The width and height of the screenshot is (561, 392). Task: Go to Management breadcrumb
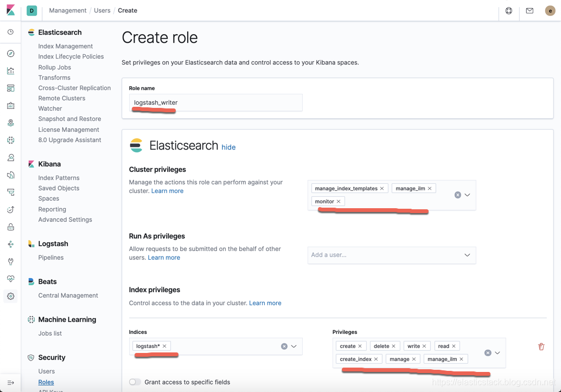tap(68, 10)
